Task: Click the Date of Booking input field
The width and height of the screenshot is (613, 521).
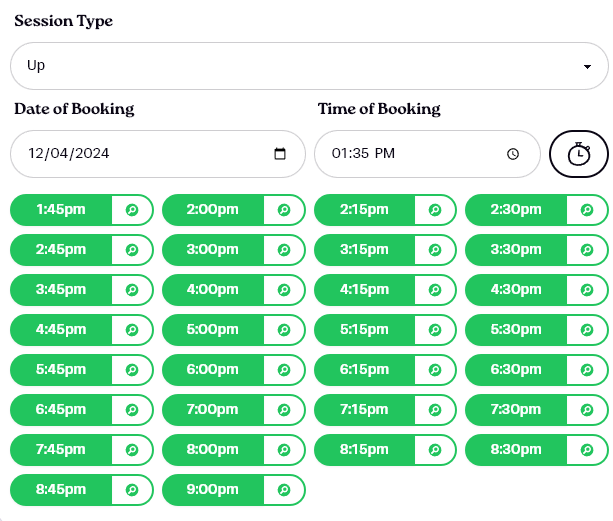Action: click(140, 154)
